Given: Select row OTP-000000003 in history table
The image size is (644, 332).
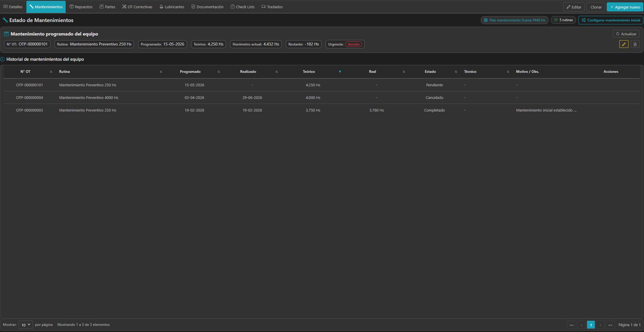Looking at the screenshot, I should point(322,110).
